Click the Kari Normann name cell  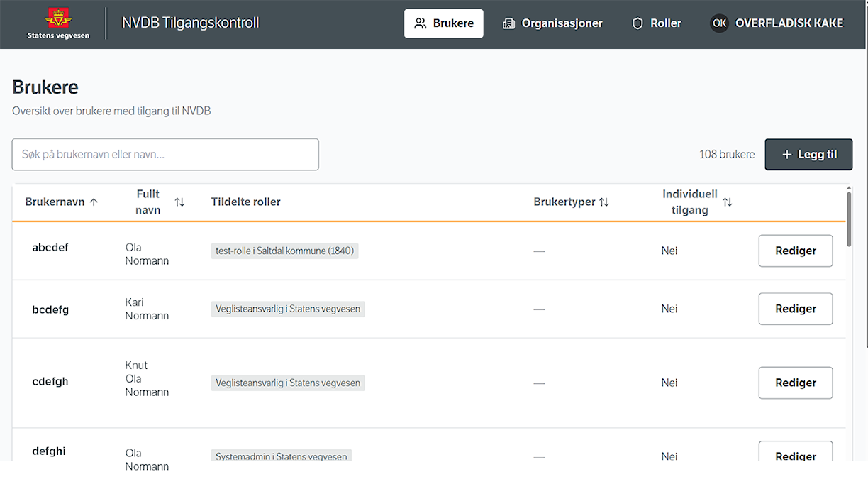(x=147, y=309)
